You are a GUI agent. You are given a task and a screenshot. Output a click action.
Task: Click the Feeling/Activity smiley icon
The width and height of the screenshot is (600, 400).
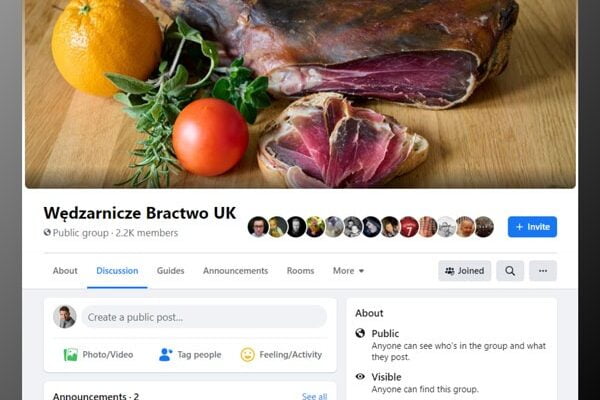pos(247,354)
